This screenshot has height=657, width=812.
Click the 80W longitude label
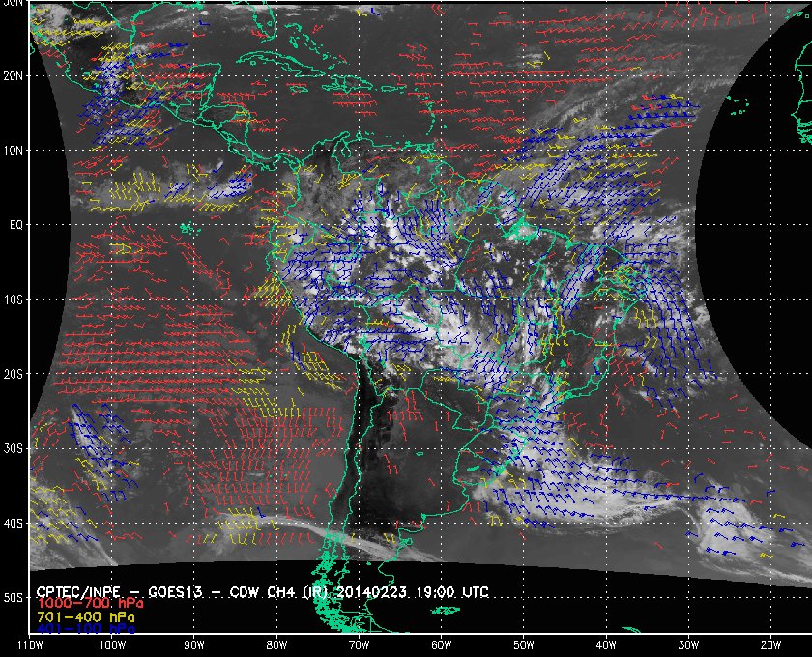(276, 645)
